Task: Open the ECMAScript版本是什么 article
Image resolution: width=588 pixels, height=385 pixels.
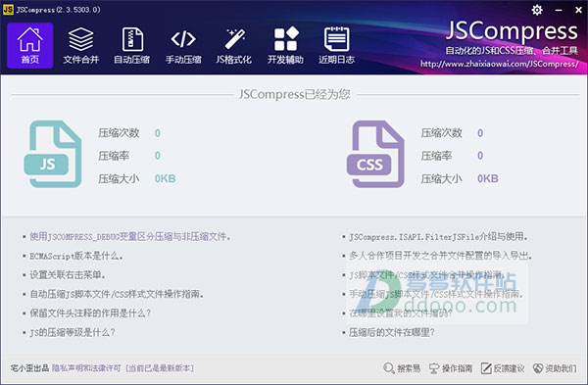Action: (76, 256)
